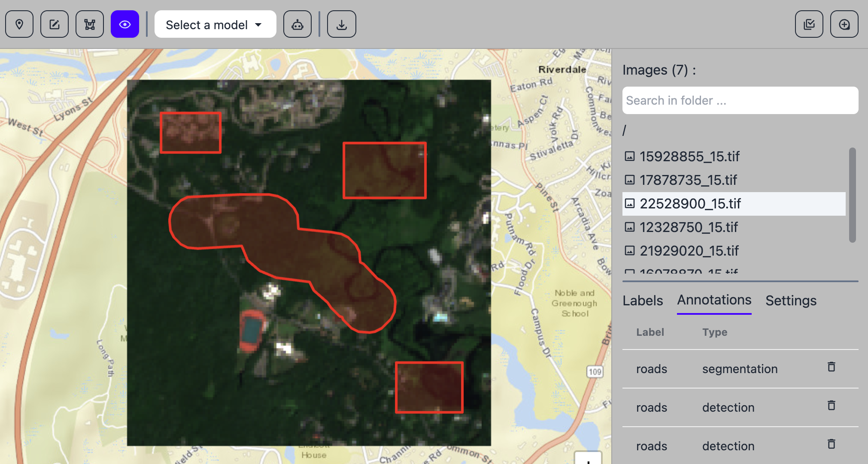Focus the Search in folder field

pyautogui.click(x=740, y=100)
